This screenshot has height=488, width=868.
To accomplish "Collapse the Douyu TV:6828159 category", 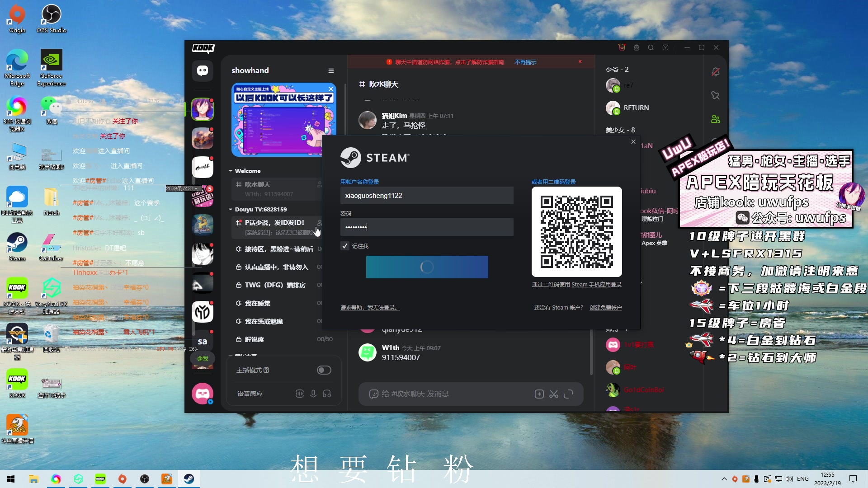I will [258, 209].
